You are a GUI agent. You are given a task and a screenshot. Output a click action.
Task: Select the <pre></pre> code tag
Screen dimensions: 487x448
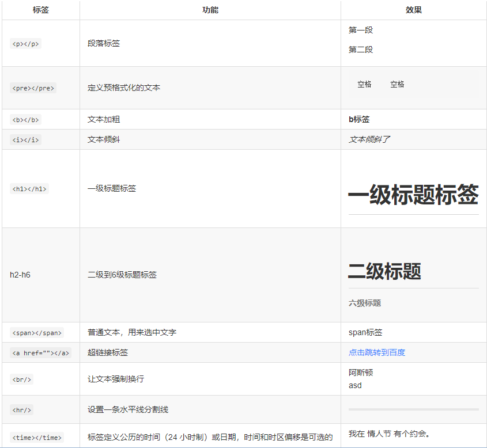(x=33, y=88)
